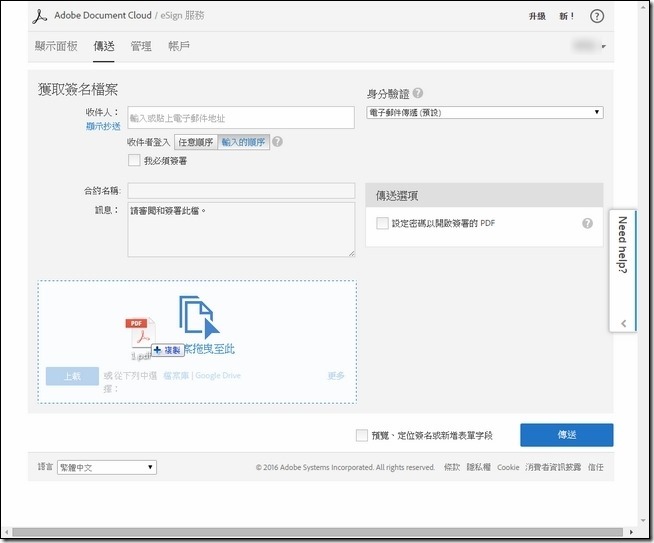Click the blue 傳送 button
This screenshot has width=654, height=543.
tap(566, 435)
